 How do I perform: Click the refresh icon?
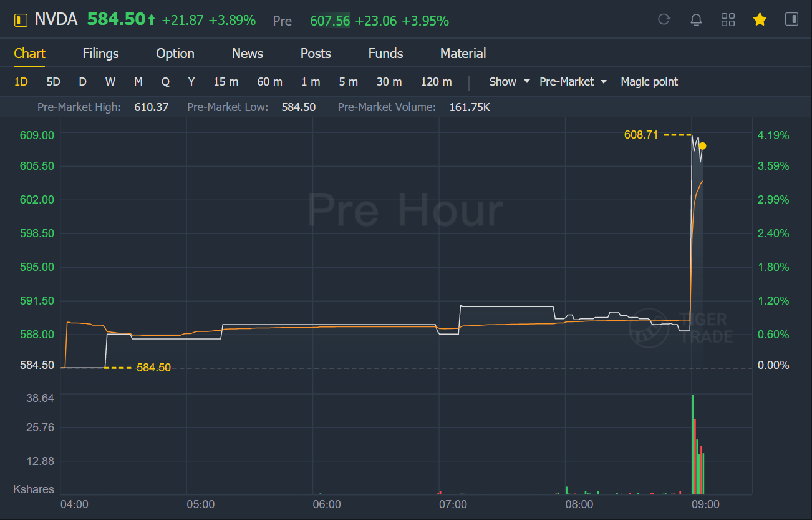664,19
